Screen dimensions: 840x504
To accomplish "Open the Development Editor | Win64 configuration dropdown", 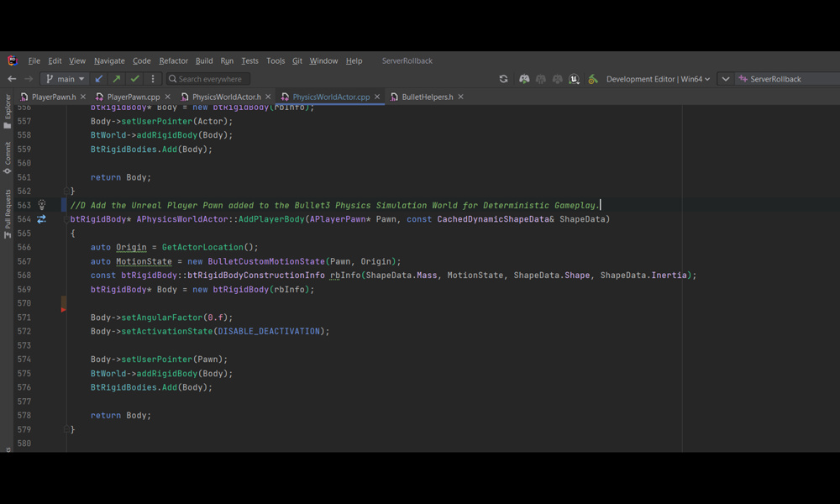I will (x=658, y=79).
